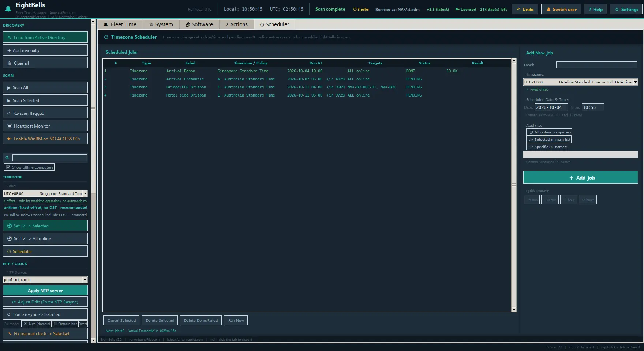This screenshot has height=351, width=644.
Task: Open the NTP Server dropdown
Action: (85, 280)
